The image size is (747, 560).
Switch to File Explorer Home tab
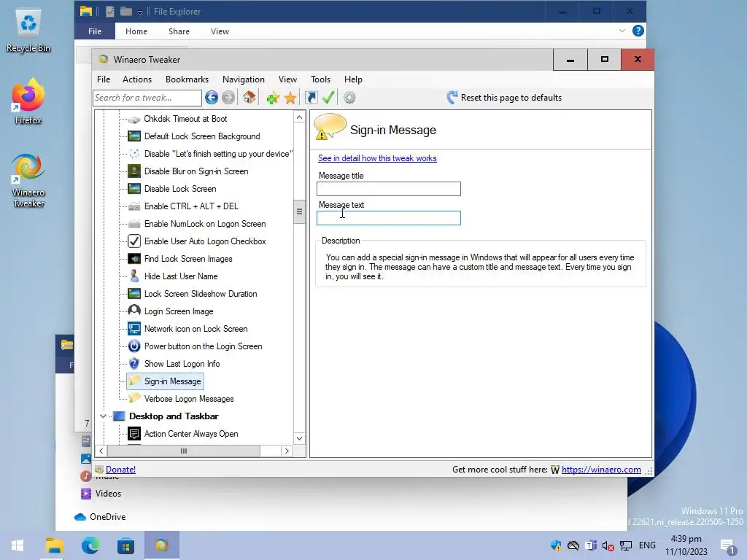pyautogui.click(x=136, y=31)
